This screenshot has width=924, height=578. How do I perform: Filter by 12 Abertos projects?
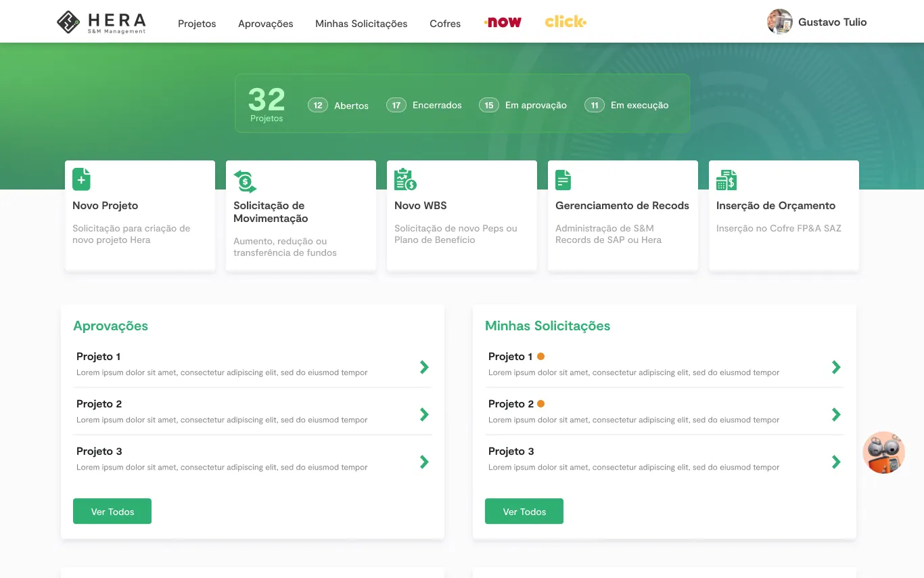(x=338, y=106)
